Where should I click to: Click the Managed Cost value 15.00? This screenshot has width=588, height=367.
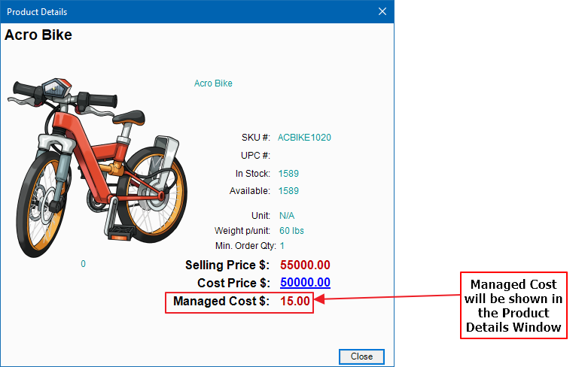point(295,302)
